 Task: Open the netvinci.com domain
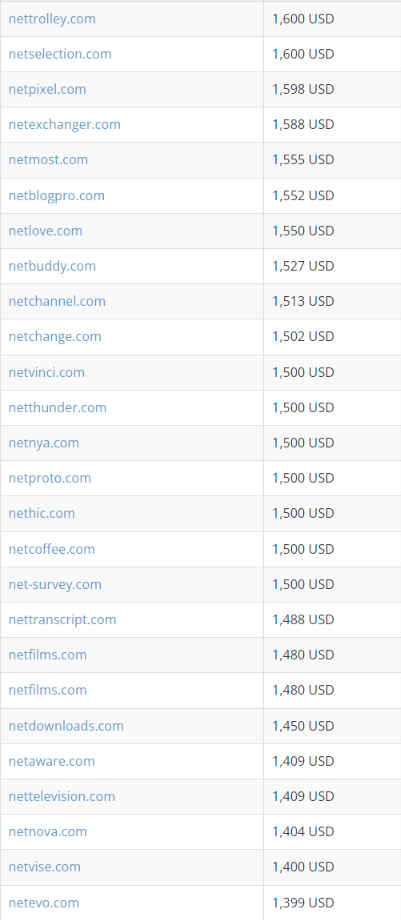[46, 372]
